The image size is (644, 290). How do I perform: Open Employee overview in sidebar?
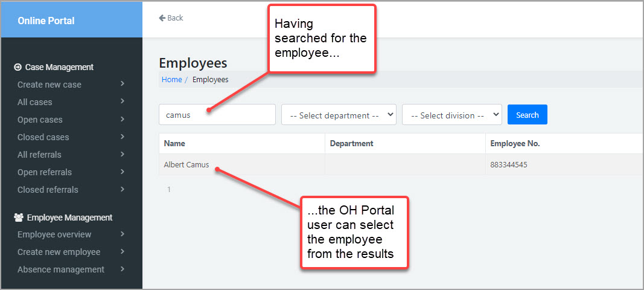click(54, 234)
